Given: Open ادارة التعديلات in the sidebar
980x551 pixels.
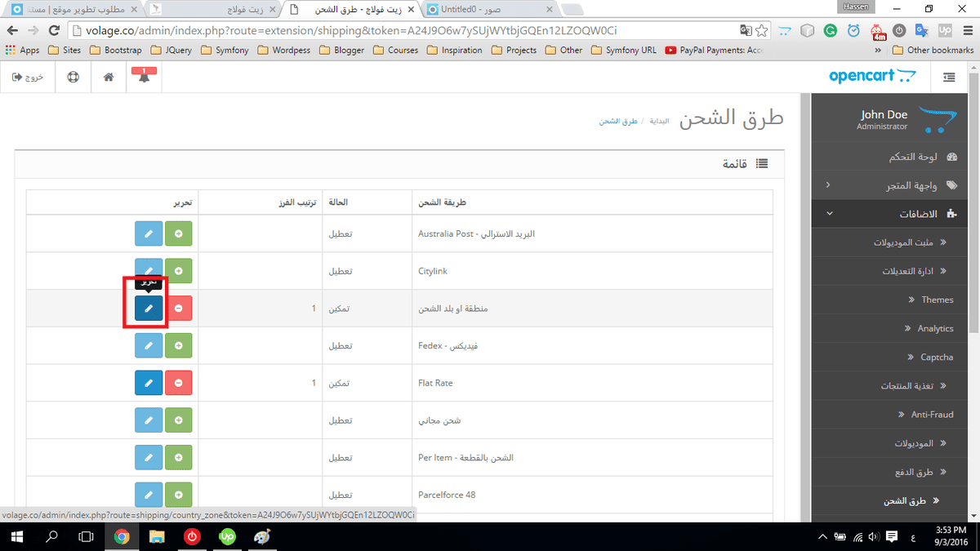Looking at the screenshot, I should click(889, 271).
